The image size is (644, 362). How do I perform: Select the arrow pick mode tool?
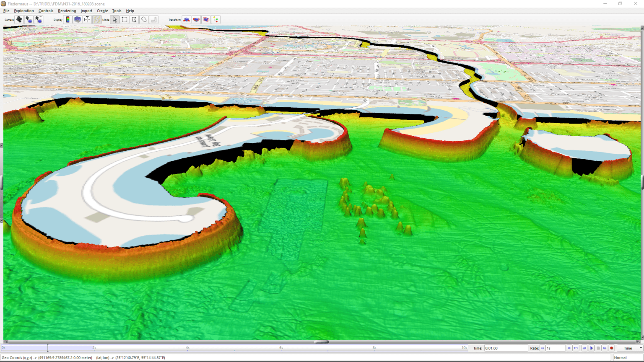(x=115, y=19)
